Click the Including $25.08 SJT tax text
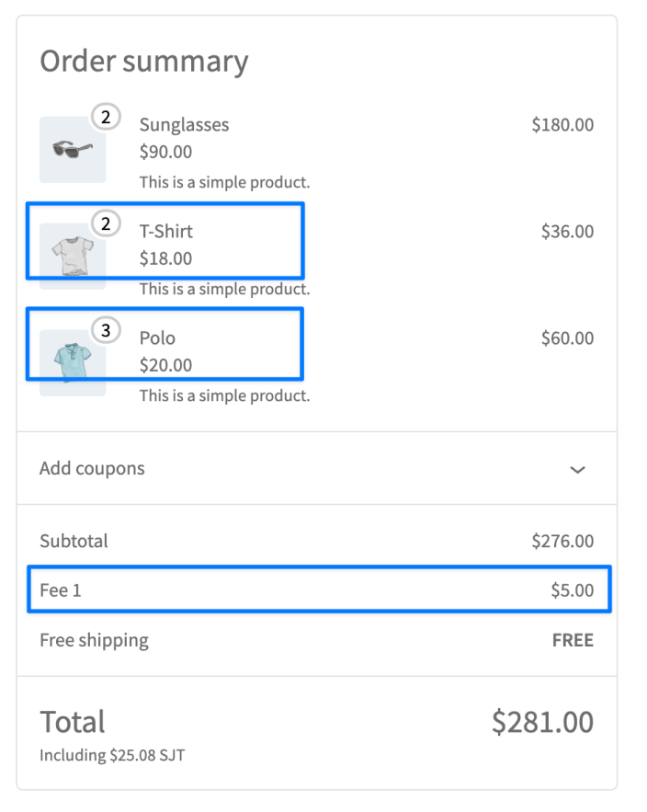Image resolution: width=647 pixels, height=812 pixels. (x=112, y=756)
